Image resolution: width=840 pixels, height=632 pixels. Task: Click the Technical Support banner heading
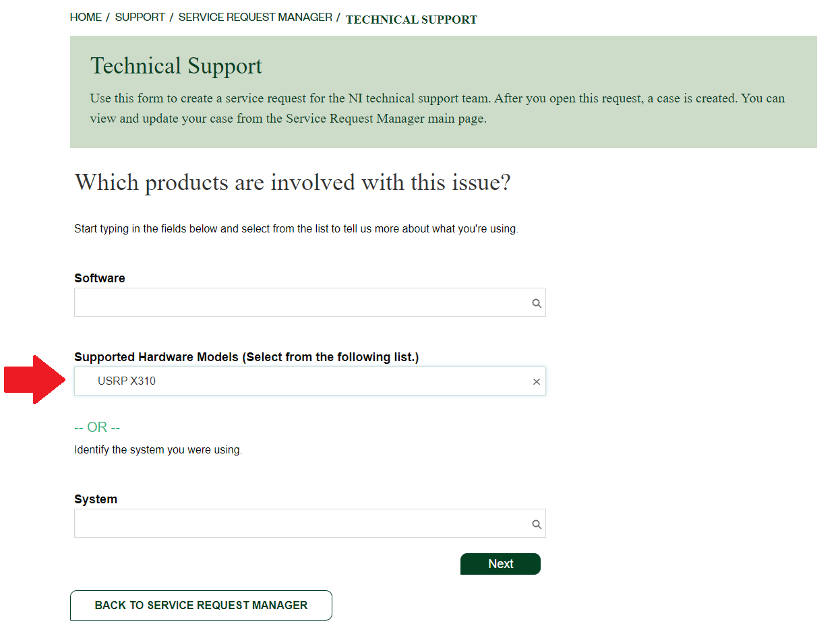(176, 66)
